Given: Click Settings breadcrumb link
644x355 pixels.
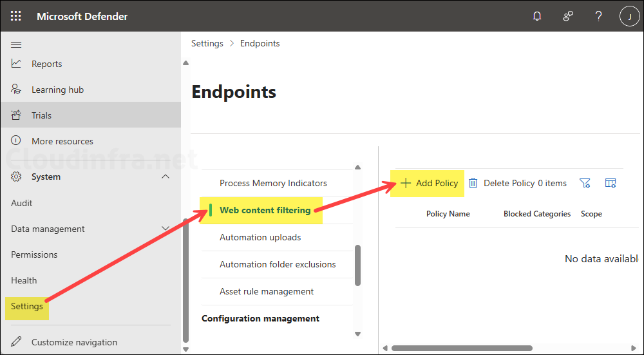Looking at the screenshot, I should click(207, 43).
